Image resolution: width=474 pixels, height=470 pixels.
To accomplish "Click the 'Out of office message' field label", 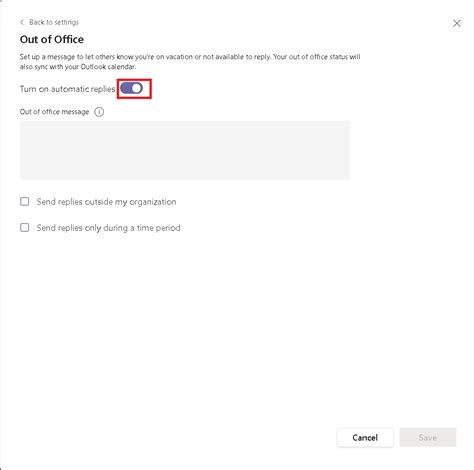I will (54, 112).
